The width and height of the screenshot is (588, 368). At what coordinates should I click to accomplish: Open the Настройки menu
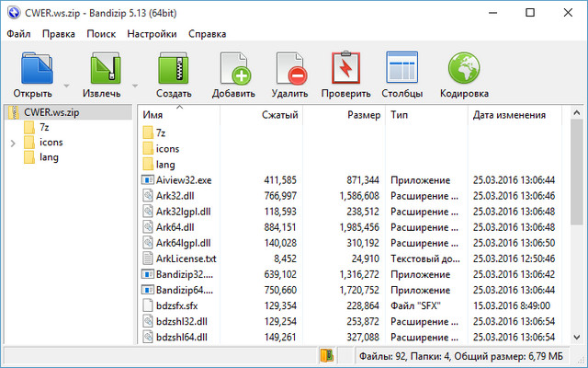tap(152, 34)
